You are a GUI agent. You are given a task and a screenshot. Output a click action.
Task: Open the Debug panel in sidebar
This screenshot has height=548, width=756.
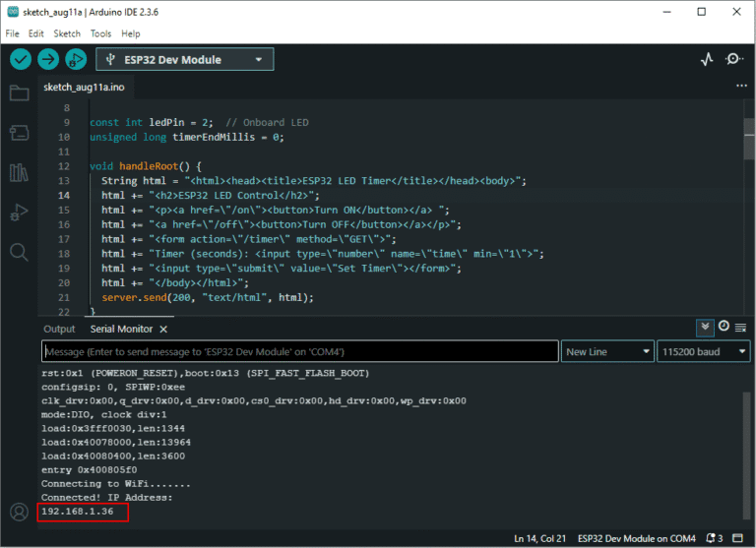click(20, 213)
